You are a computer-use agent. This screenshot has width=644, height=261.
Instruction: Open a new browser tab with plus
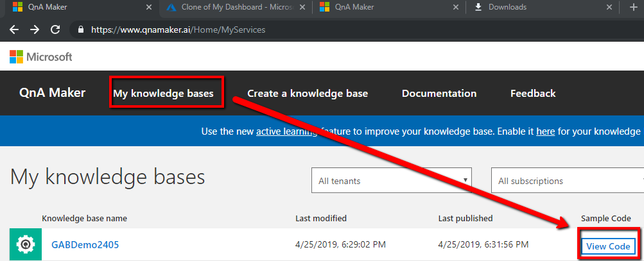(633, 8)
